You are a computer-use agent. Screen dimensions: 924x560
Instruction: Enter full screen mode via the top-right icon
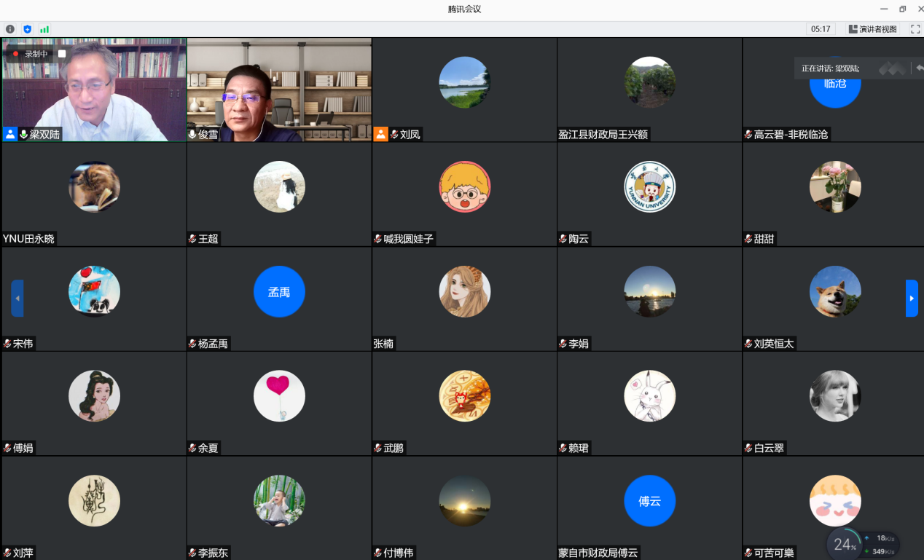pyautogui.click(x=915, y=29)
